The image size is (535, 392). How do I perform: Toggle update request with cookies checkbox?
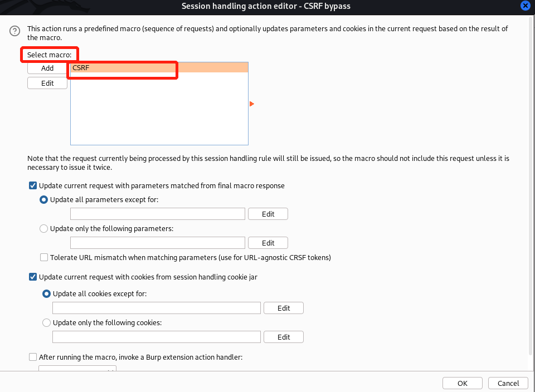click(x=33, y=276)
